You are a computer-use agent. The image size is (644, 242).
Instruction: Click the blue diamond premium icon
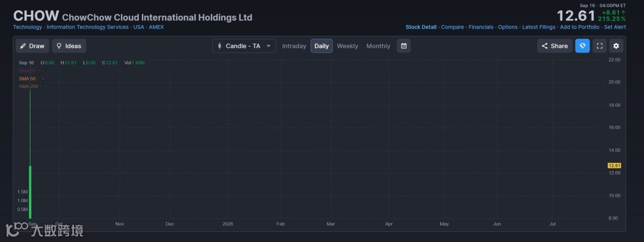pyautogui.click(x=582, y=46)
